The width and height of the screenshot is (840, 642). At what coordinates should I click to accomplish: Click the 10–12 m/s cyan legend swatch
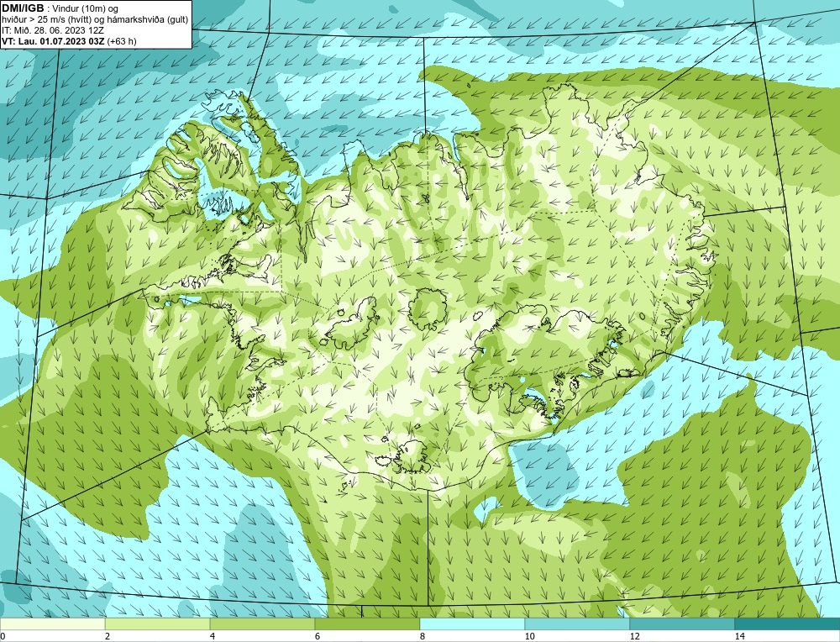[x=577, y=624]
